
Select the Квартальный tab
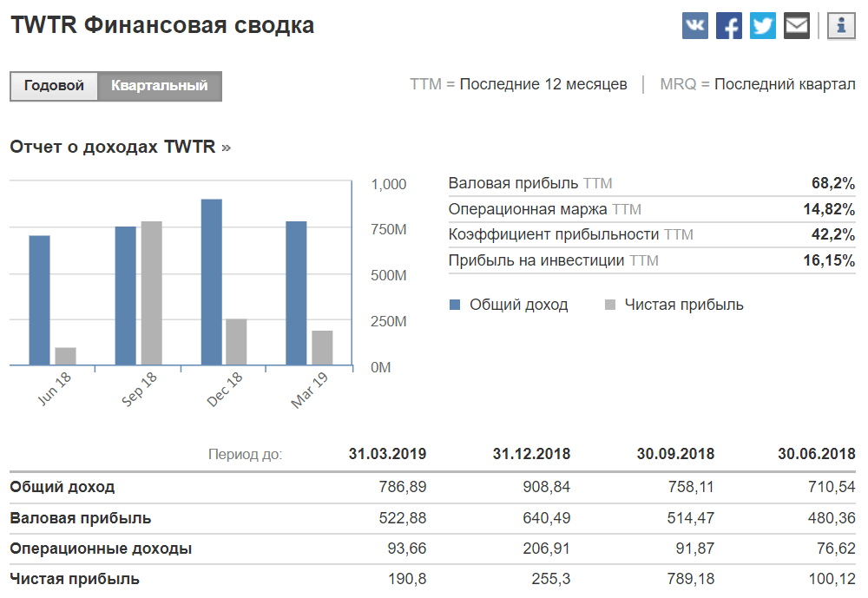click(160, 87)
